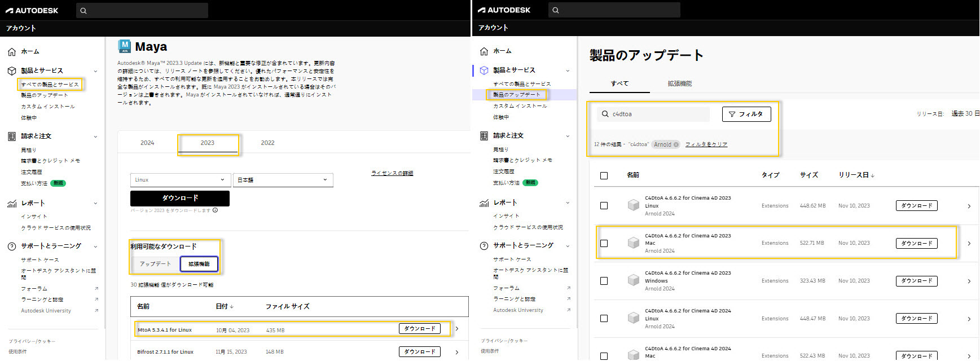
Task: Open the 日本語 language dropdown on Maya page
Action: [x=283, y=180]
